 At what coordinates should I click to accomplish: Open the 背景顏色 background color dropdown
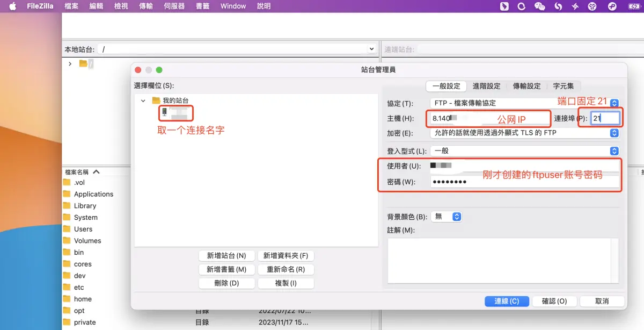(447, 217)
